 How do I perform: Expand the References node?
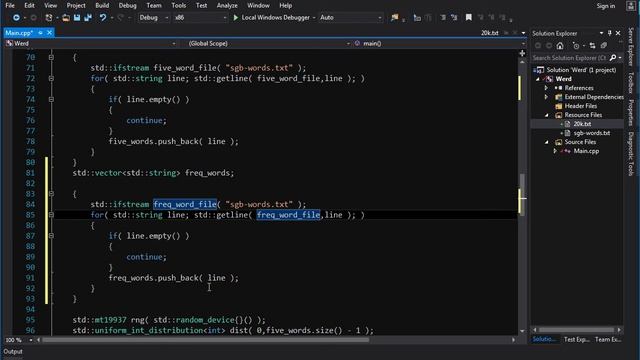[x=546, y=88]
